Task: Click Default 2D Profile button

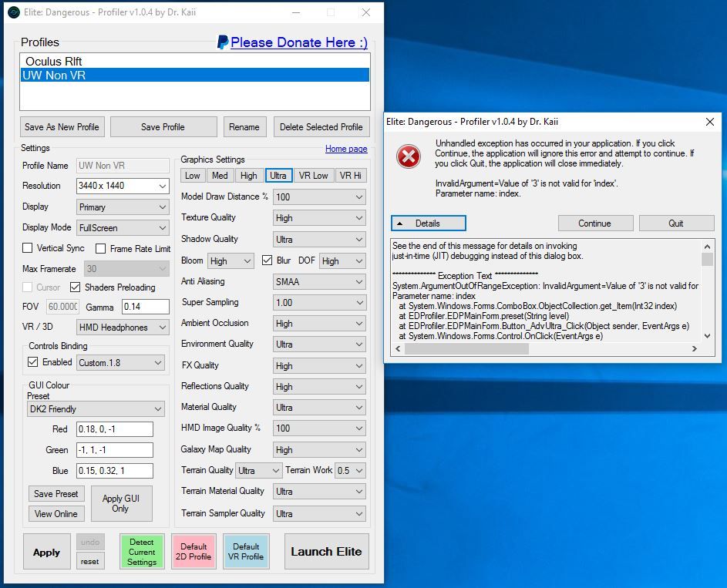Action: tap(194, 552)
